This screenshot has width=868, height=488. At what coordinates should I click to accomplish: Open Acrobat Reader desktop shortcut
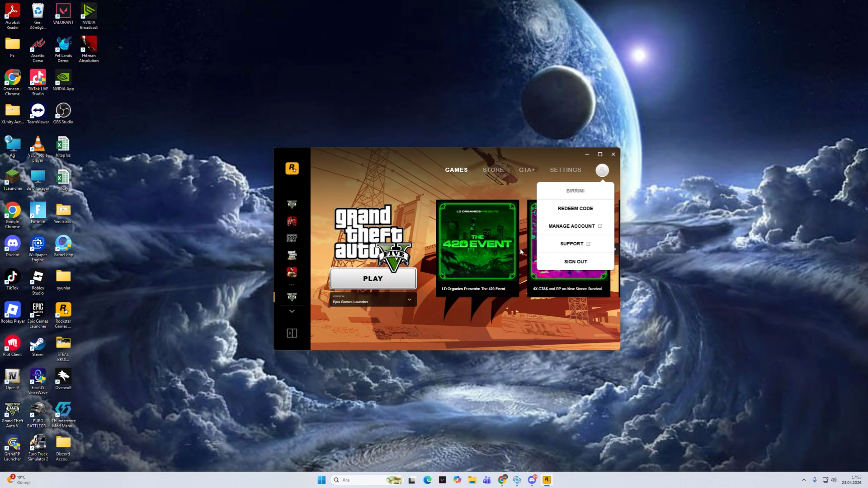pos(13,16)
